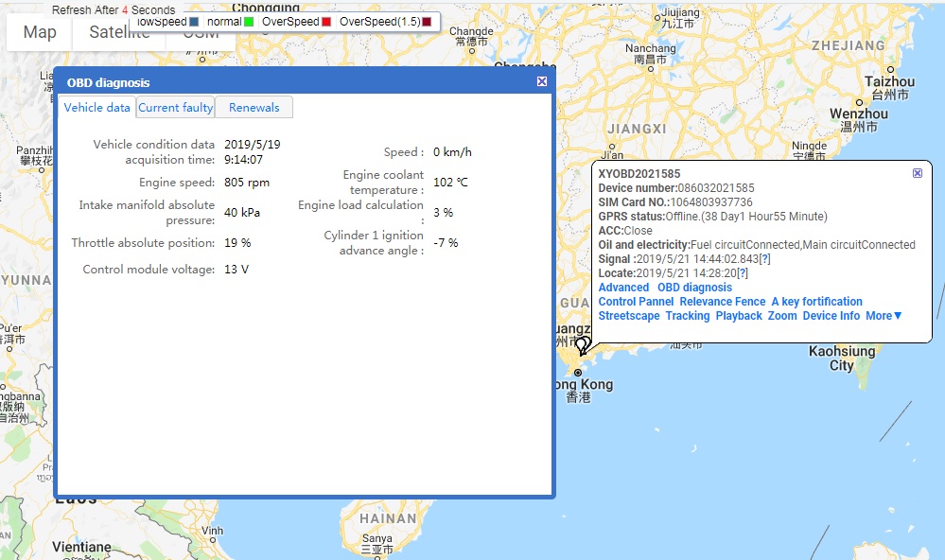Image resolution: width=945 pixels, height=560 pixels.
Task: Click the OverSpeed red legend swatch
Action: pos(326,22)
